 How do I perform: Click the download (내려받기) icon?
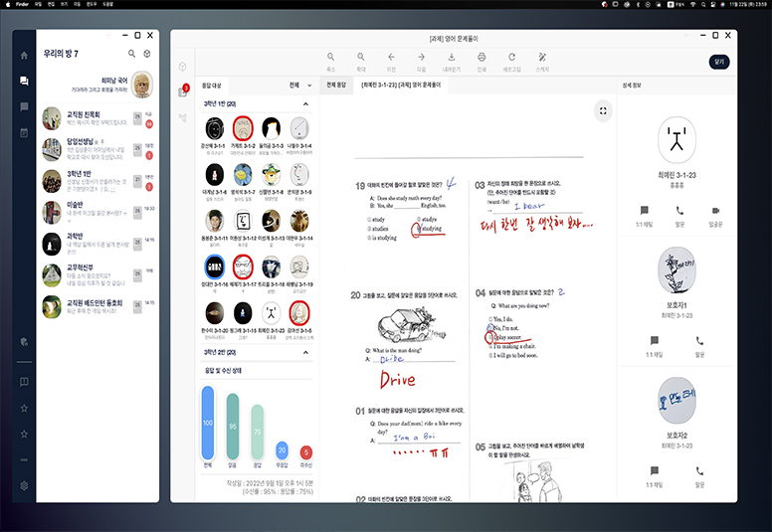point(450,58)
